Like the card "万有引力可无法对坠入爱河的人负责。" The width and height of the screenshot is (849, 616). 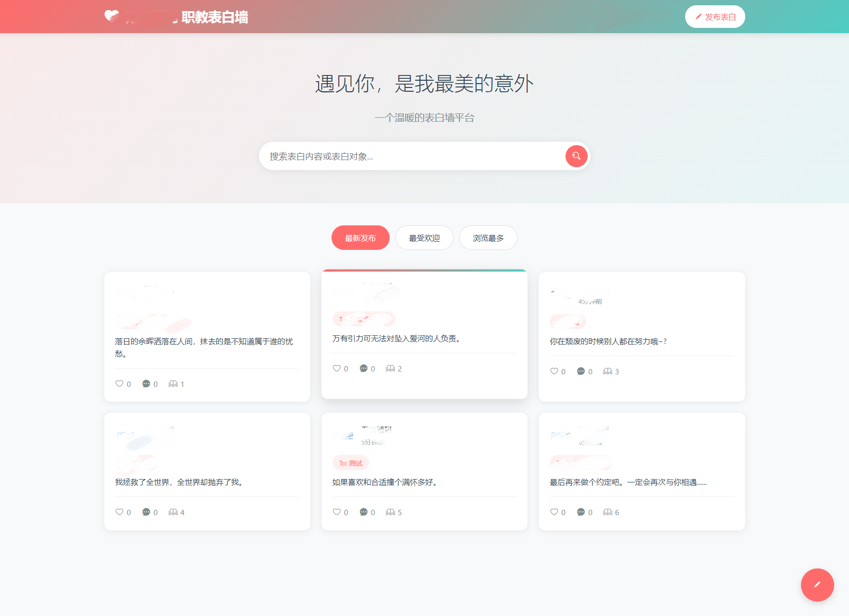click(336, 368)
